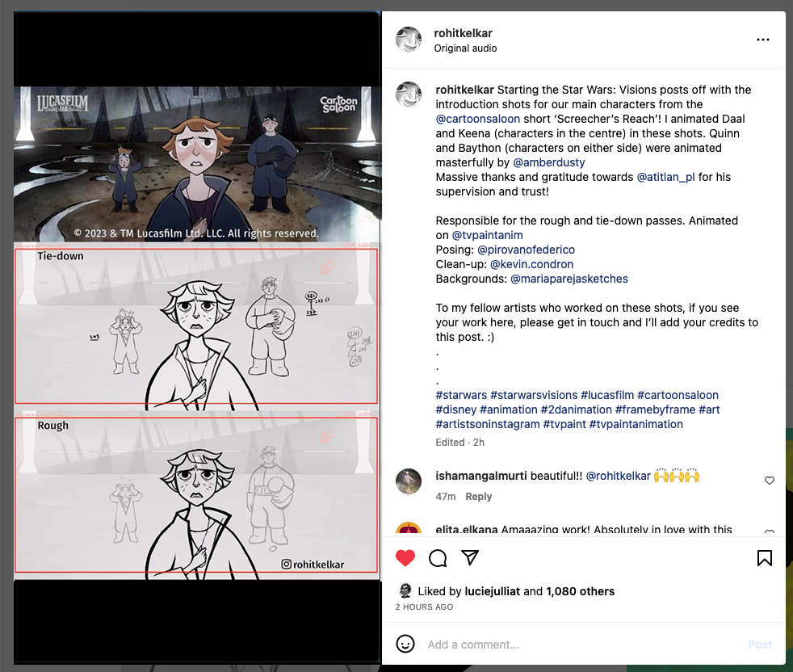The image size is (793, 672).
Task: Unlike the post using the red heart
Action: coord(405,557)
